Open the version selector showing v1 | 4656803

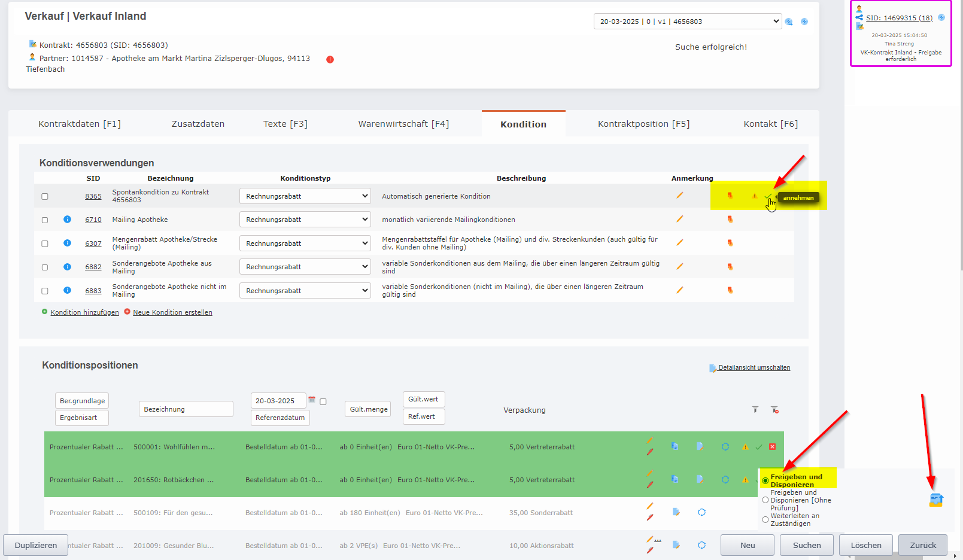pyautogui.click(x=686, y=21)
